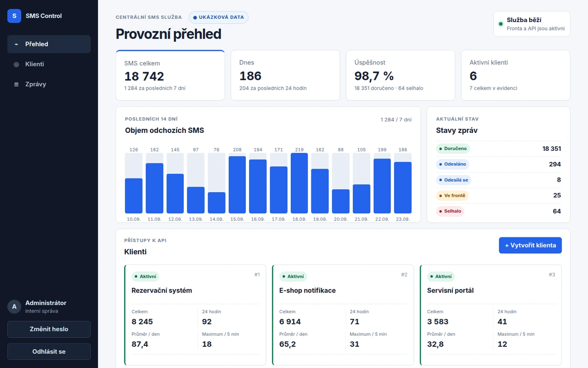Screen dimensions: 588x368
Task: Click the Provozní přehled heading
Action: pos(168,34)
